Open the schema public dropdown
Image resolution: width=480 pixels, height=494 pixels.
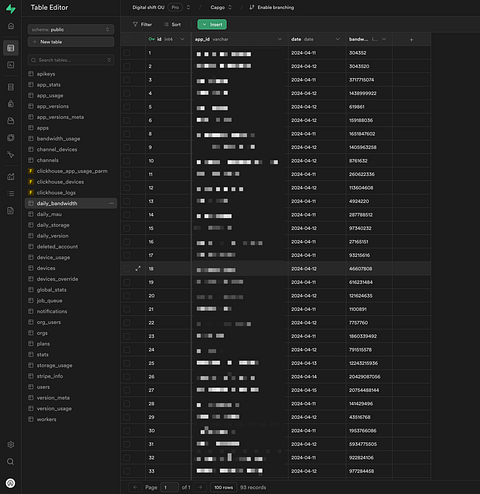click(x=71, y=30)
